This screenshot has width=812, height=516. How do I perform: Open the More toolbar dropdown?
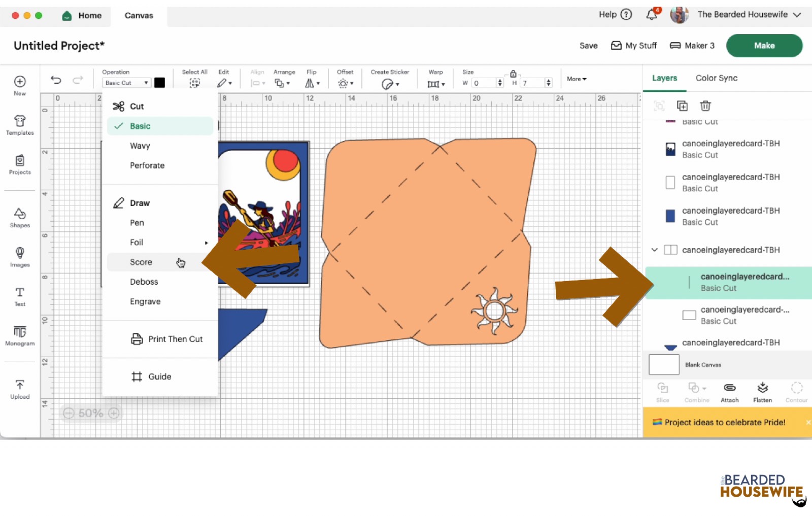(x=577, y=79)
